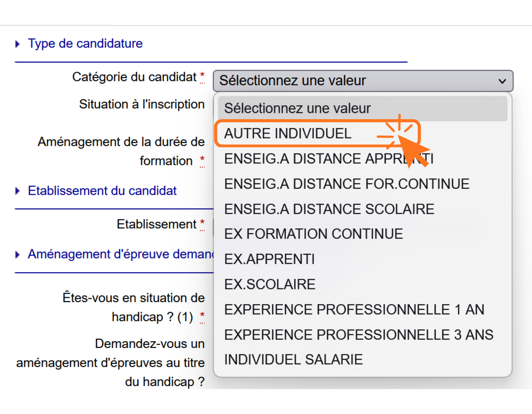Open the Catégorie du candidat dropdown
Screen dimensions: 532x414
coord(363,81)
